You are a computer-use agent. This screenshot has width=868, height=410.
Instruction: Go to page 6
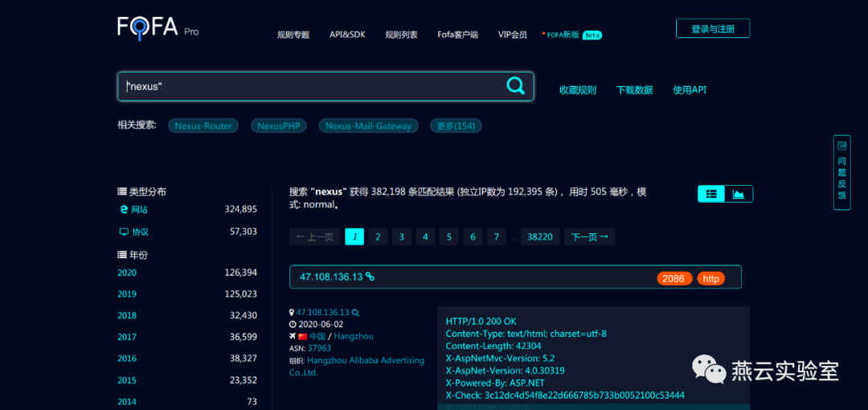(x=473, y=236)
